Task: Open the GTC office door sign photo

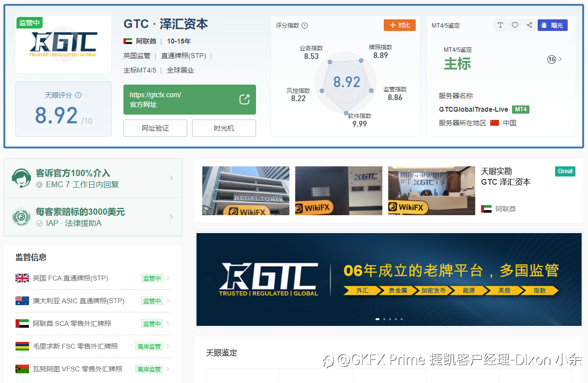Action: (339, 191)
